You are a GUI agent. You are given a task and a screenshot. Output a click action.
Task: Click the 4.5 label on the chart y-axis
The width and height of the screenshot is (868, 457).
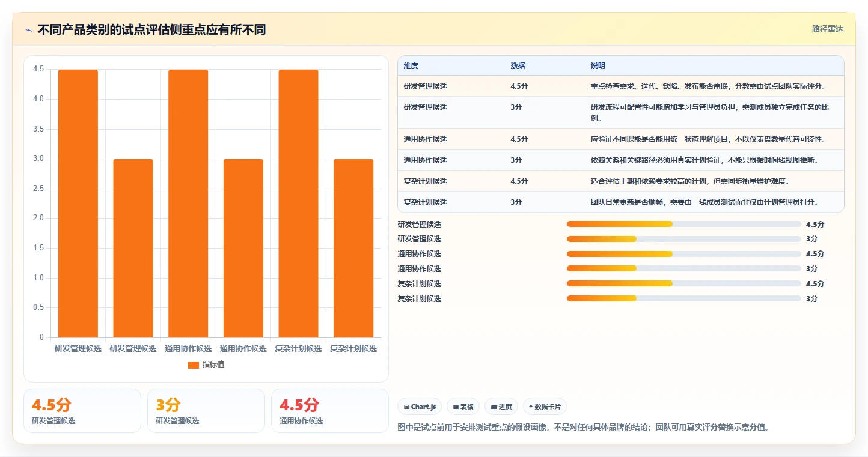(38, 69)
